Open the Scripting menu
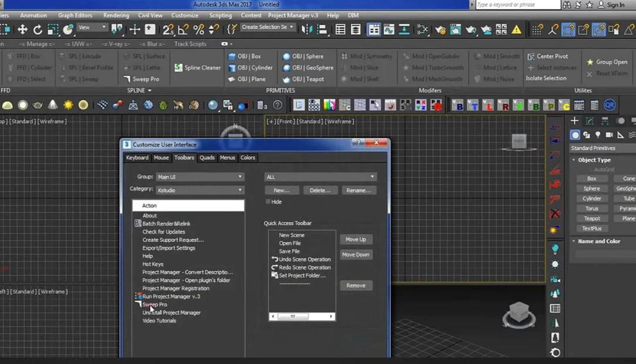 coord(220,15)
